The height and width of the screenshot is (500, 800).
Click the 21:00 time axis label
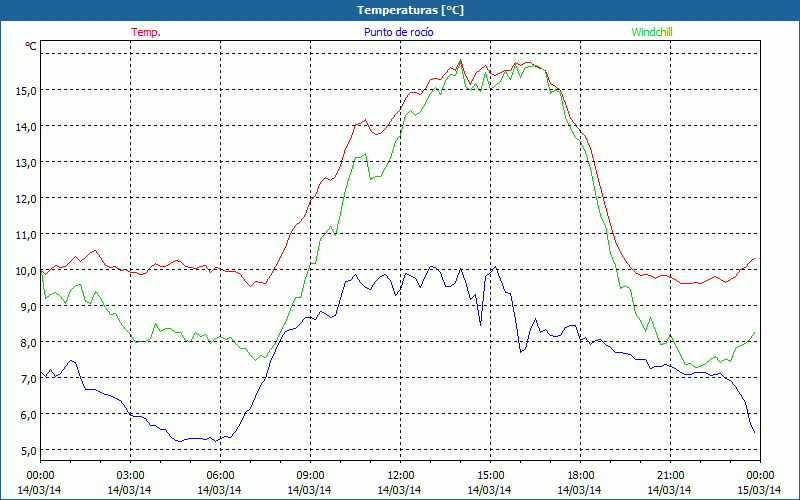670,476
